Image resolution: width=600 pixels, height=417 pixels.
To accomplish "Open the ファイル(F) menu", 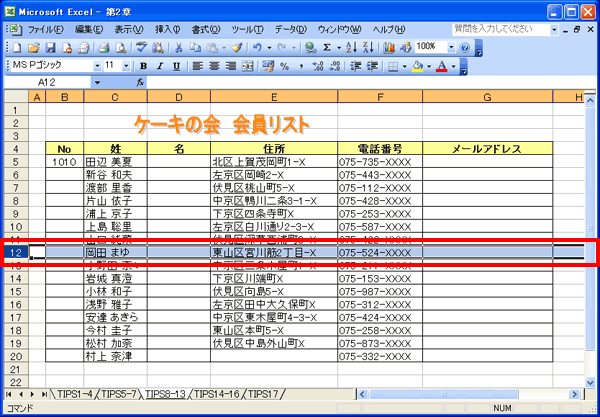I will coord(46,29).
